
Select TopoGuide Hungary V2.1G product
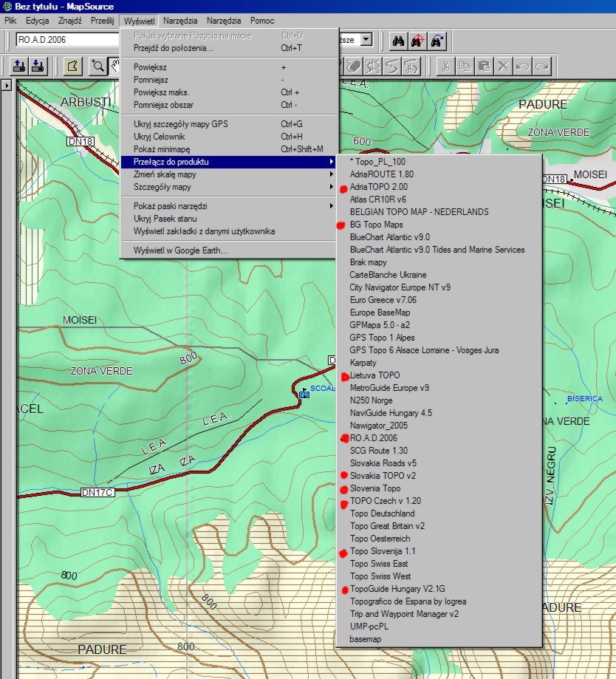click(439, 589)
